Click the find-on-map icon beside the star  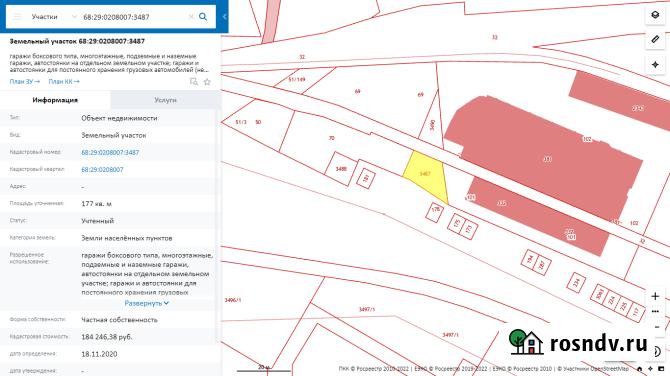click(x=194, y=82)
